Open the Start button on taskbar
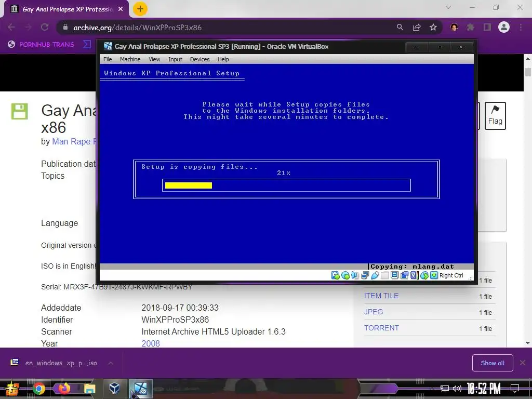This screenshot has height=399, width=532. pos(12,389)
